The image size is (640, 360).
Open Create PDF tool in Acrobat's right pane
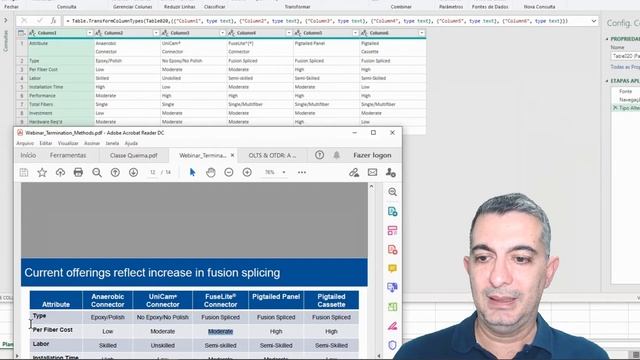click(x=392, y=249)
